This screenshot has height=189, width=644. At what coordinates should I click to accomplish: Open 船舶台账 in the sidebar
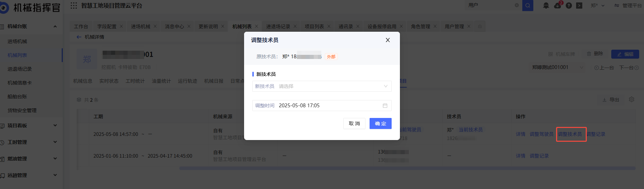17,97
